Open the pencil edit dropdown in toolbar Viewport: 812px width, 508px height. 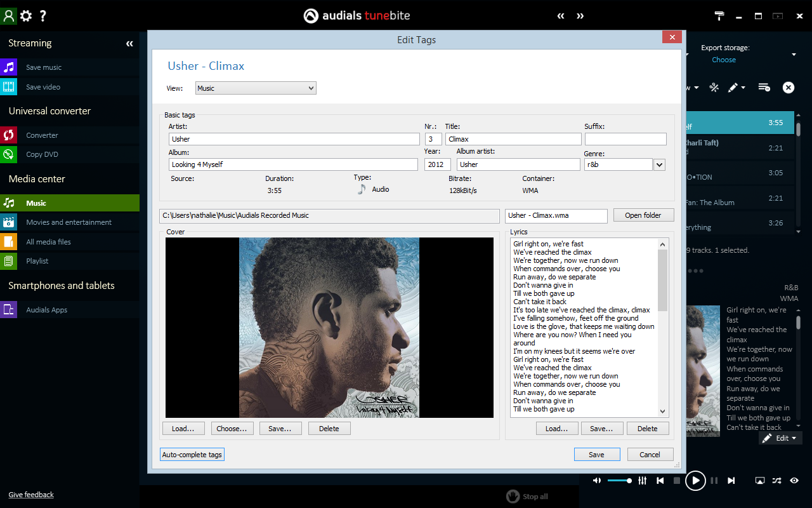[736, 88]
